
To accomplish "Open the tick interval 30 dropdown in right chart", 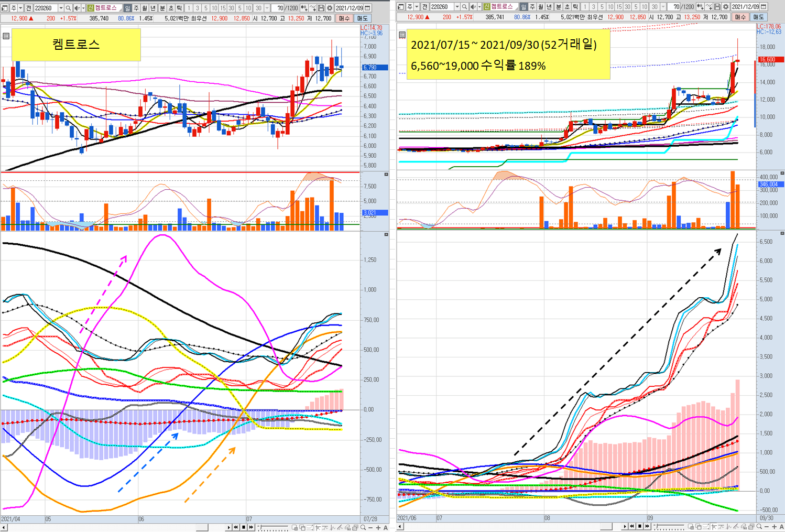I will pos(663,7).
